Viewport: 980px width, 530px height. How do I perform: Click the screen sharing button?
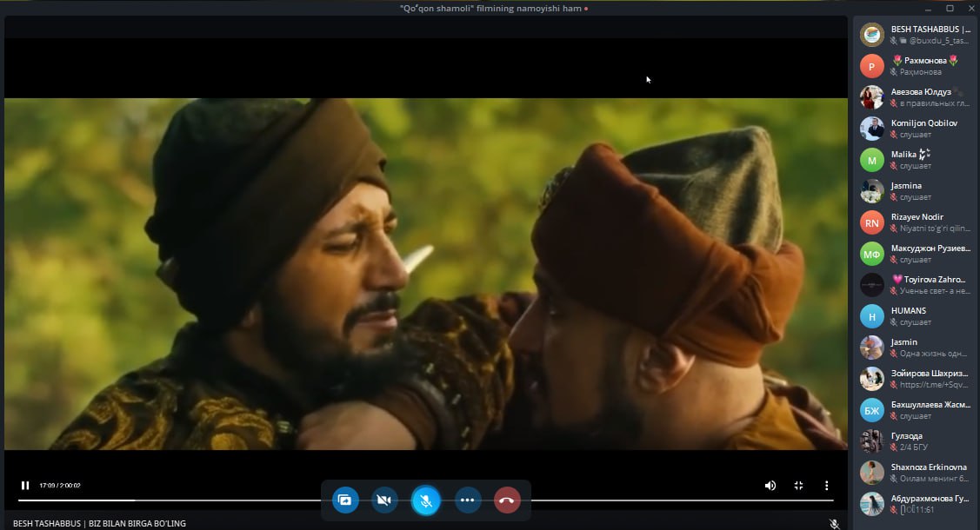[x=345, y=500]
